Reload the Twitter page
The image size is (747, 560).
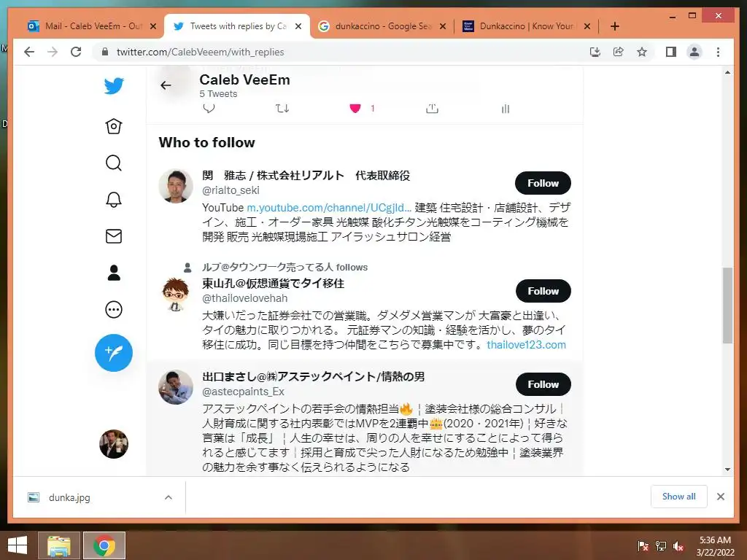pos(76,52)
